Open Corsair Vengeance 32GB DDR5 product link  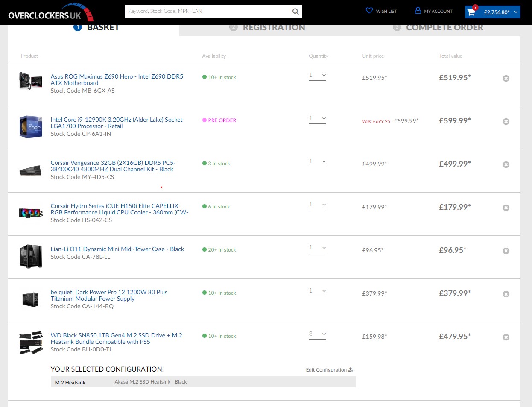[x=113, y=166]
